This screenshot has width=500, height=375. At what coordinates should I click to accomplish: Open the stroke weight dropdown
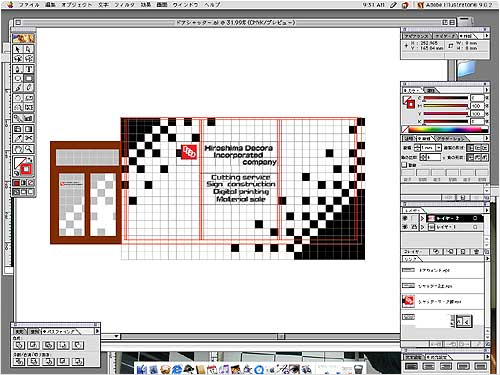[439, 147]
